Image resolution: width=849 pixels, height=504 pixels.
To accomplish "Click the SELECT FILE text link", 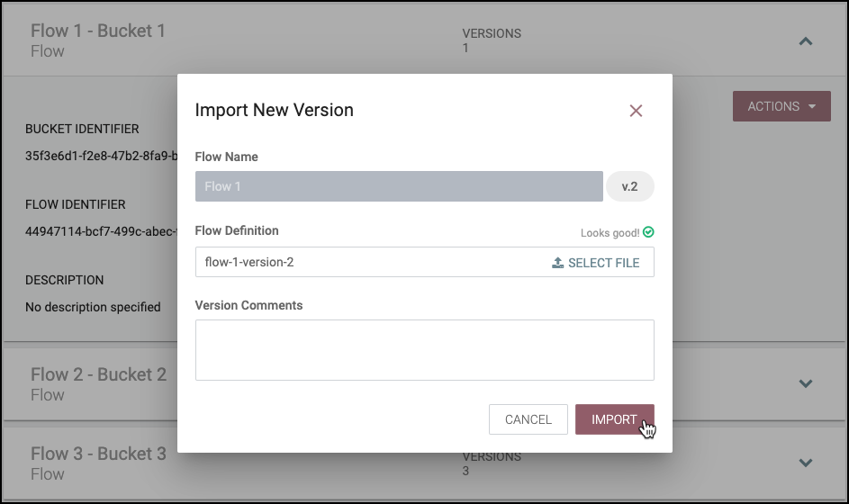I will pyautogui.click(x=603, y=263).
